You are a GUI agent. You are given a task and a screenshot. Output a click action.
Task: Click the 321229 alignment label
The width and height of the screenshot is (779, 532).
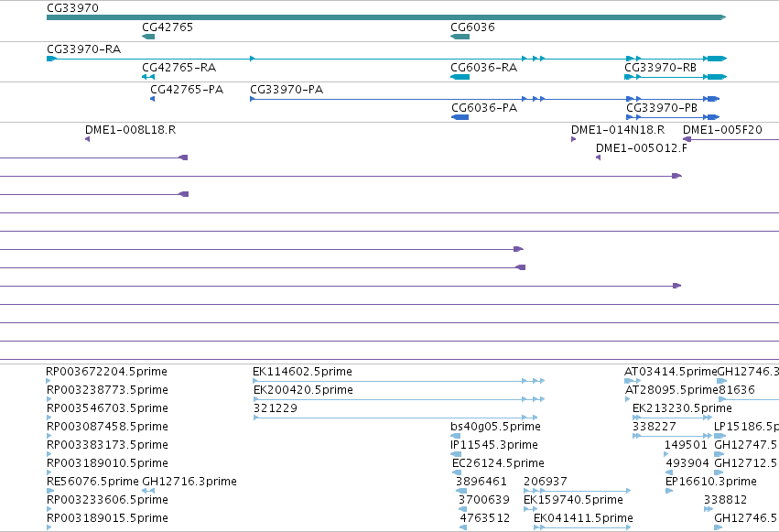click(276, 408)
